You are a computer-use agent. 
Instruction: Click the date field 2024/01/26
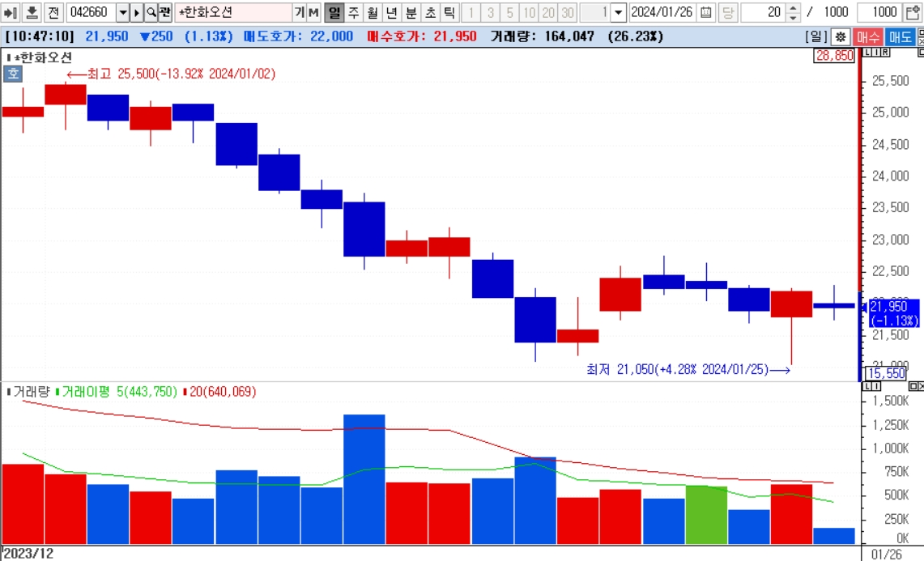tap(663, 12)
